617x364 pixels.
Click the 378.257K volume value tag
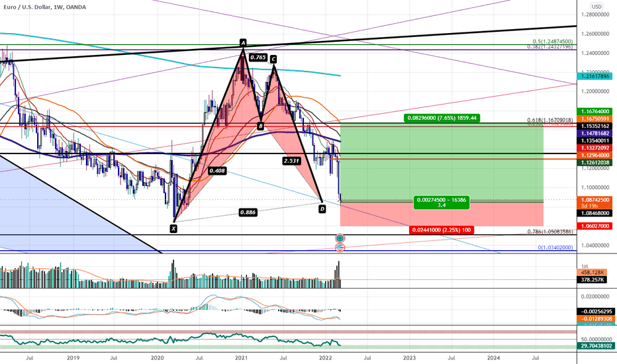[593, 279]
